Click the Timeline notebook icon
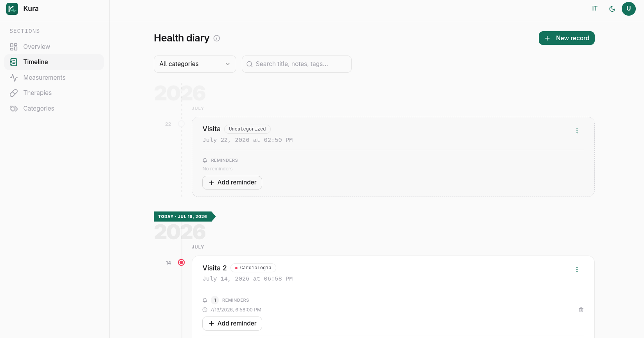This screenshot has width=644, height=338. click(x=14, y=62)
